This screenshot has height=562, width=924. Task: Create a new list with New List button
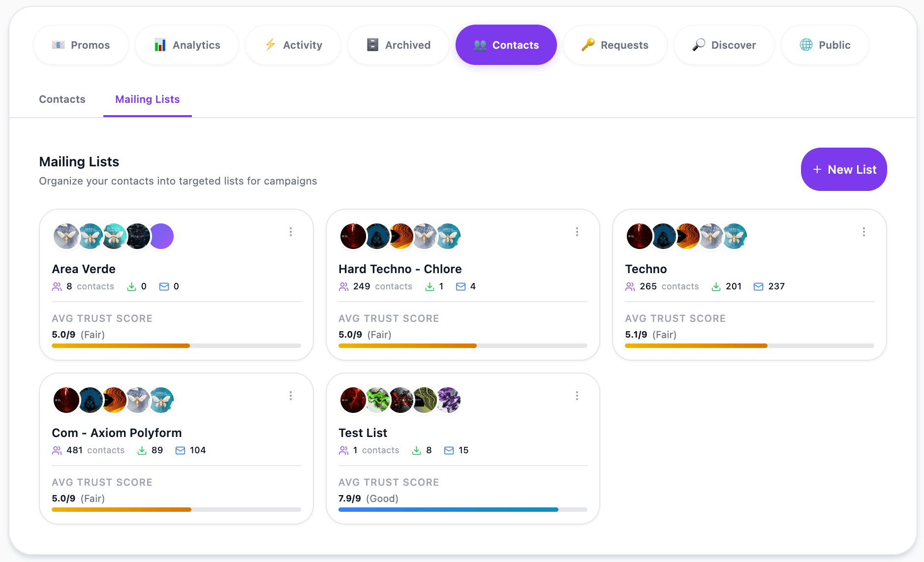[x=843, y=169]
